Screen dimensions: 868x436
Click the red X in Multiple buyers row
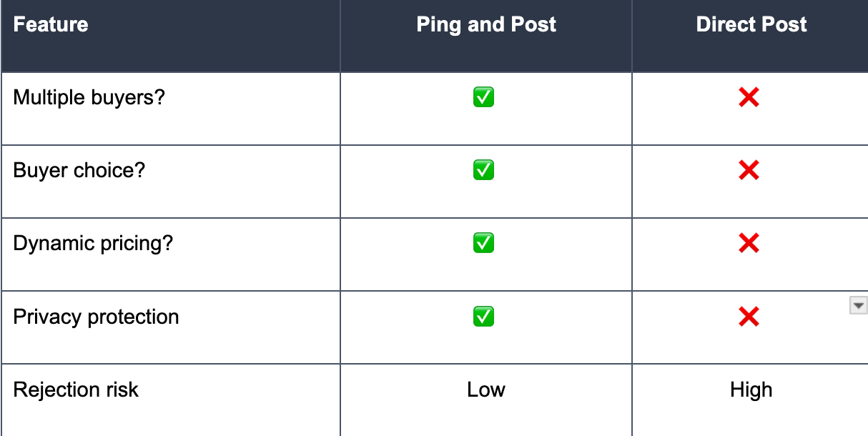(749, 97)
